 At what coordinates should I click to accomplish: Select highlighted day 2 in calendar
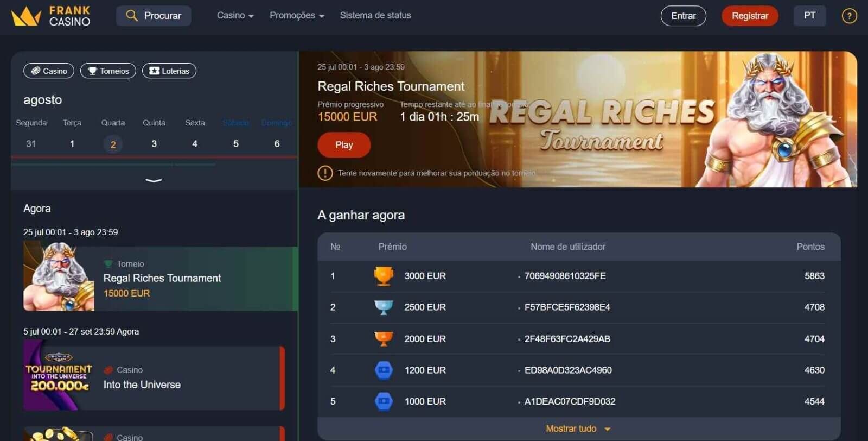[x=113, y=144]
